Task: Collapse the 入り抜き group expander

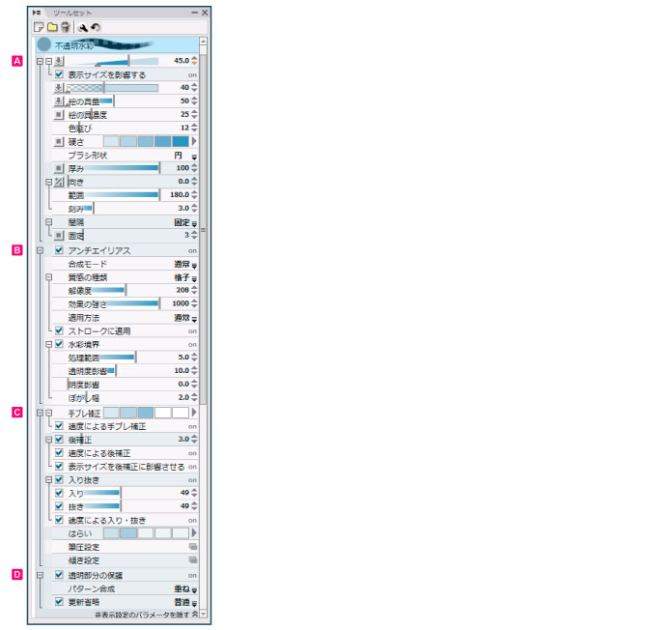Action: click(49, 480)
